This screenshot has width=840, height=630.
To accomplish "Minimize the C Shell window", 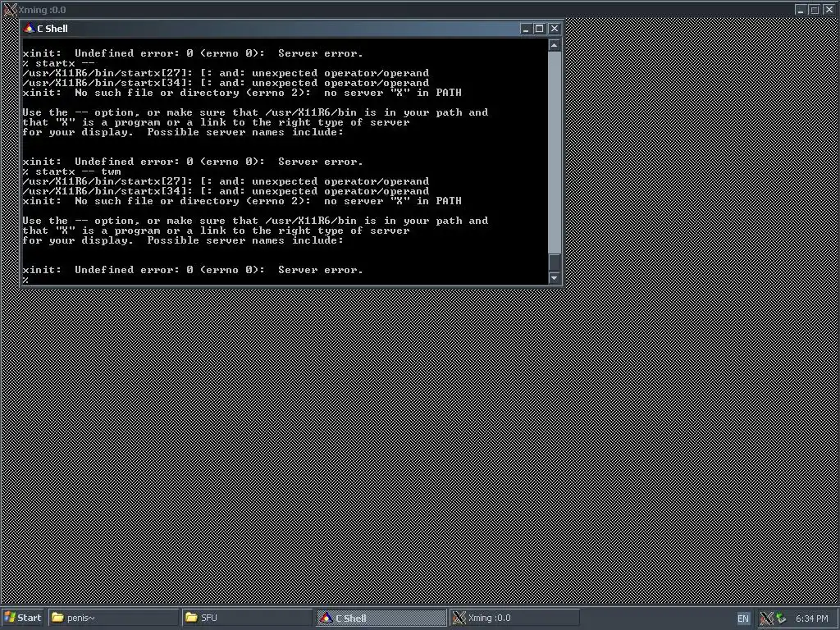I will click(x=526, y=29).
